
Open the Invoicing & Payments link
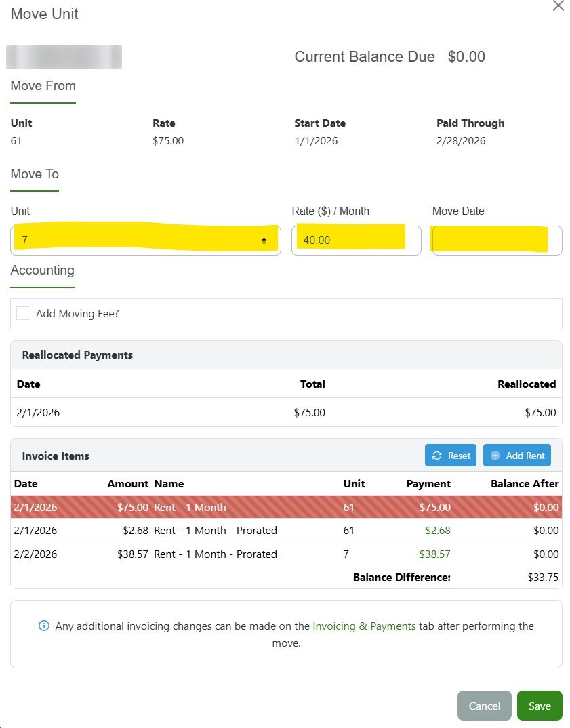[x=364, y=626]
